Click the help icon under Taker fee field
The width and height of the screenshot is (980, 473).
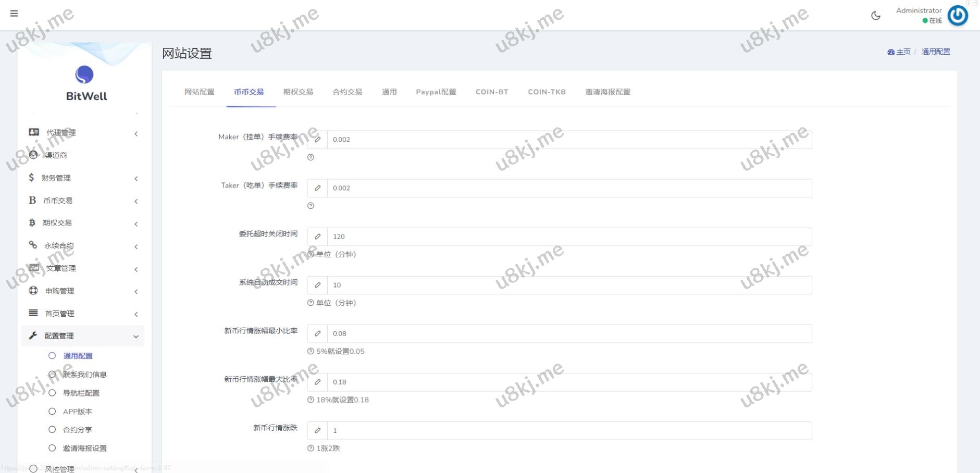point(311,206)
